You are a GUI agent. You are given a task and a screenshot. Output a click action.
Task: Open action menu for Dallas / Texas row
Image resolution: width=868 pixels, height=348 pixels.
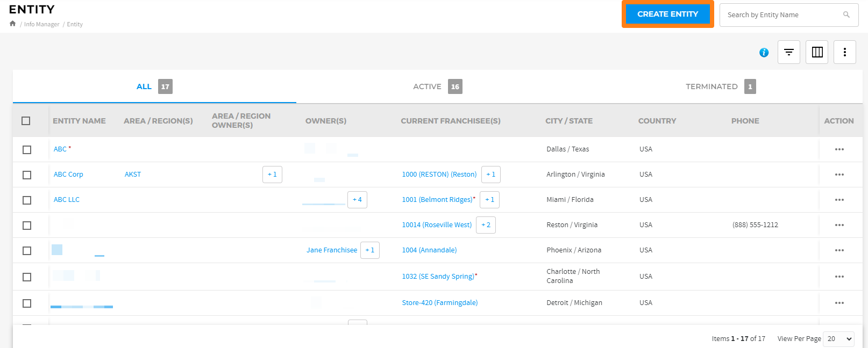coord(839,149)
